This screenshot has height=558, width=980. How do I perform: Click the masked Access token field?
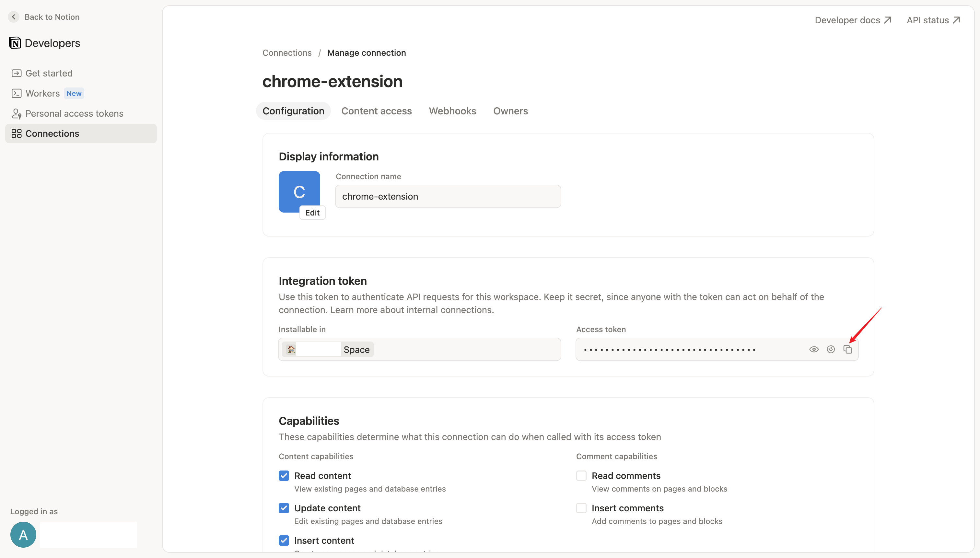pyautogui.click(x=717, y=349)
